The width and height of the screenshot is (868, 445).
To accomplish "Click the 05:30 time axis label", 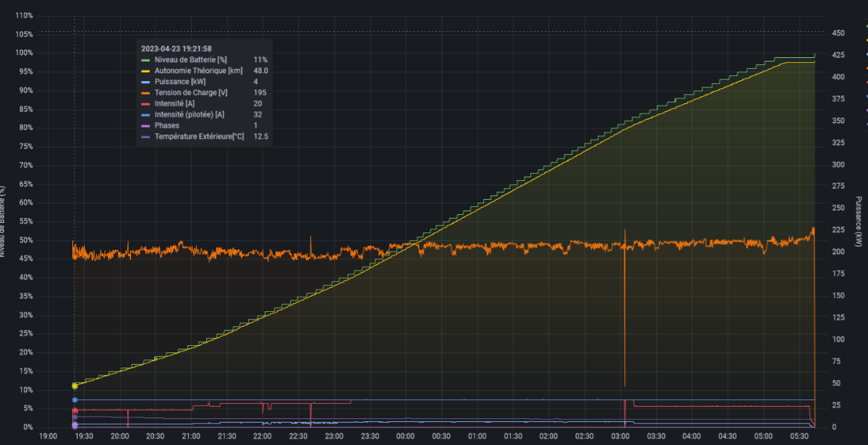I will point(798,436).
